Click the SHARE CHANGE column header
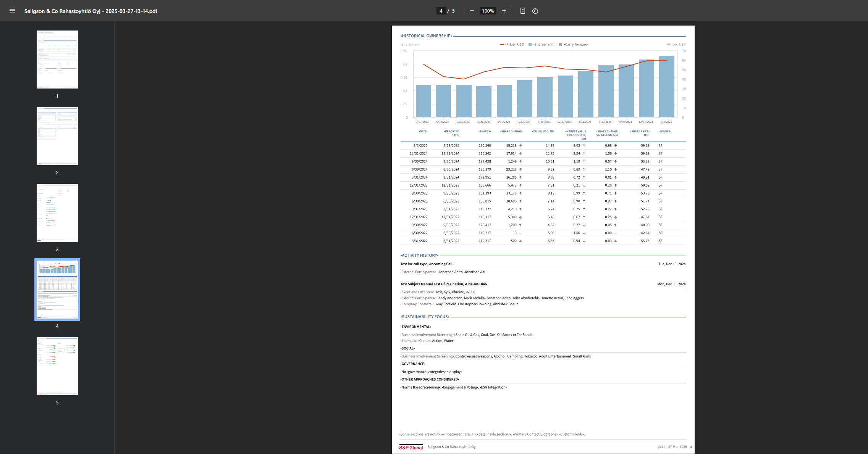 tap(511, 131)
